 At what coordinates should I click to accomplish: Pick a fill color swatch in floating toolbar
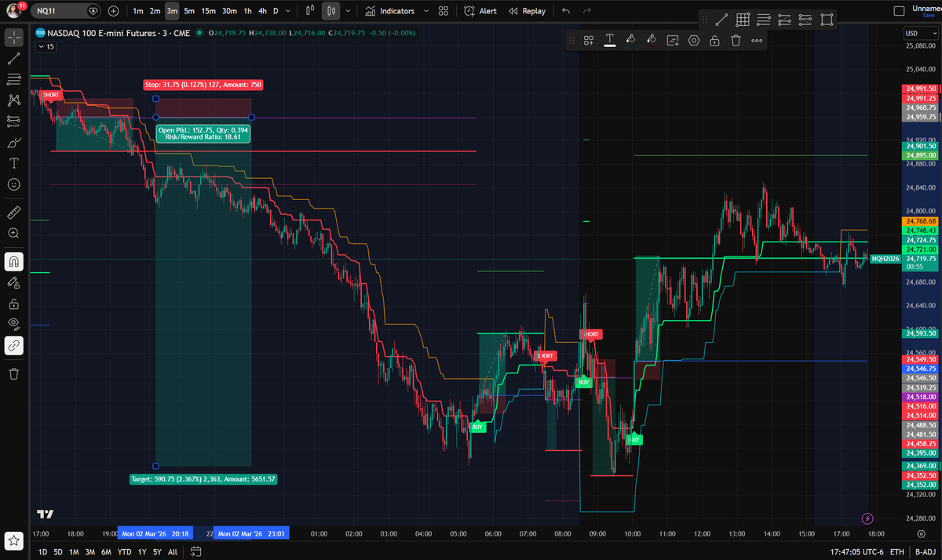[630, 40]
